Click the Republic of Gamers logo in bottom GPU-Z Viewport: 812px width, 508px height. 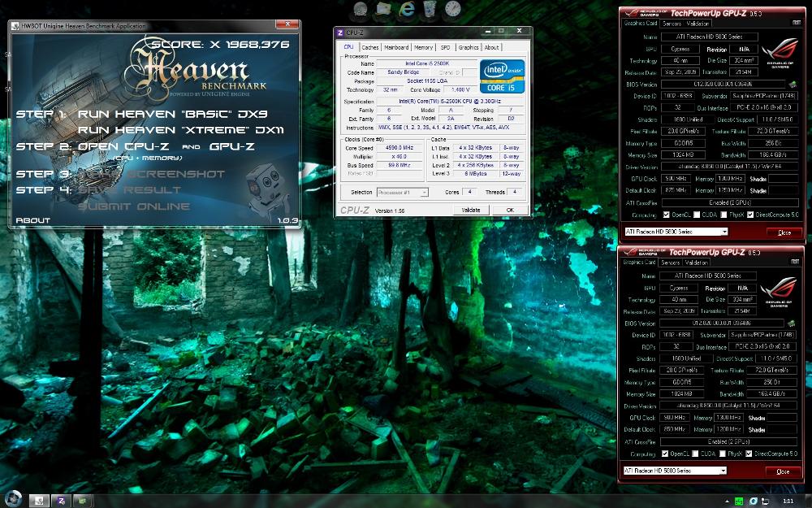[x=779, y=293]
